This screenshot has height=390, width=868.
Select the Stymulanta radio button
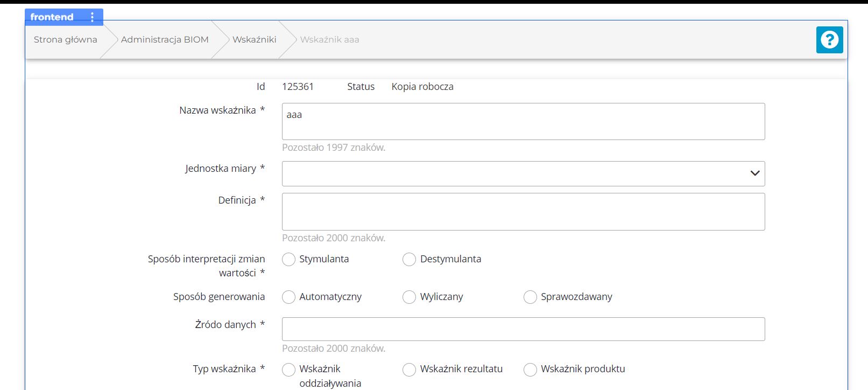(x=289, y=260)
